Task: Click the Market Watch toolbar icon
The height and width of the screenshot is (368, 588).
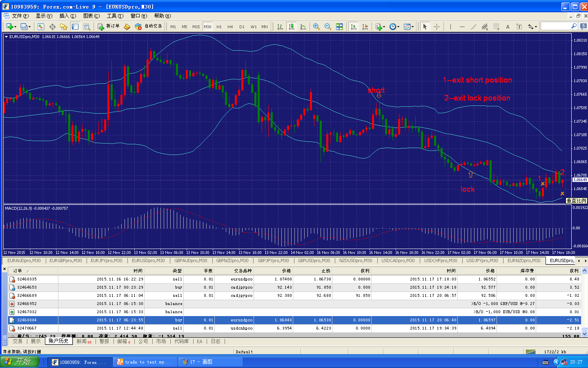Action: [x=41, y=27]
